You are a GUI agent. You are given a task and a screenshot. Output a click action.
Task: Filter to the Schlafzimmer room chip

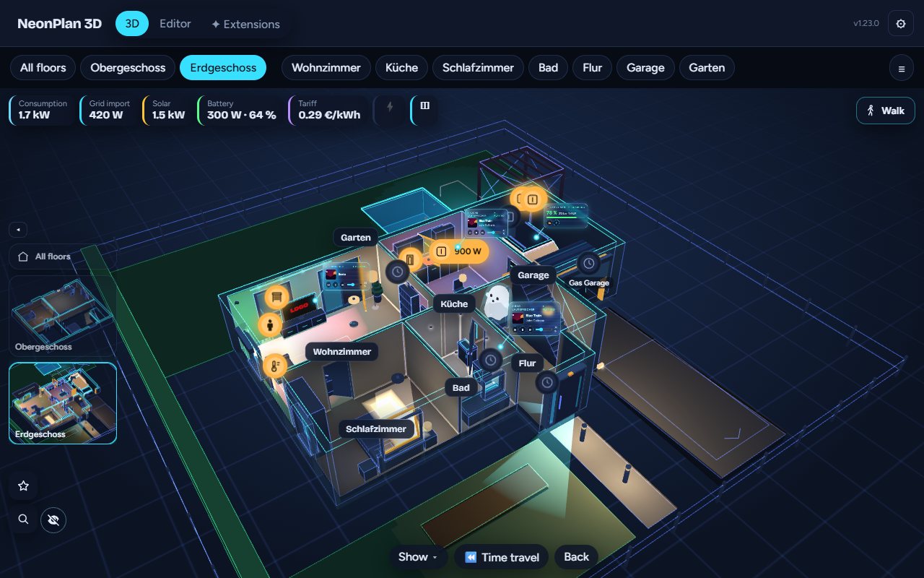point(478,68)
